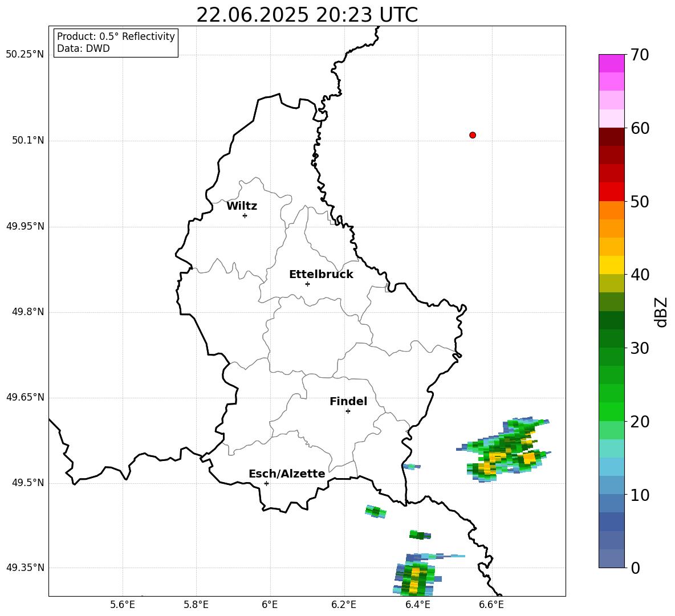Click the light cyan colorbar segment near 15
675x616 pixels.
tap(612, 448)
